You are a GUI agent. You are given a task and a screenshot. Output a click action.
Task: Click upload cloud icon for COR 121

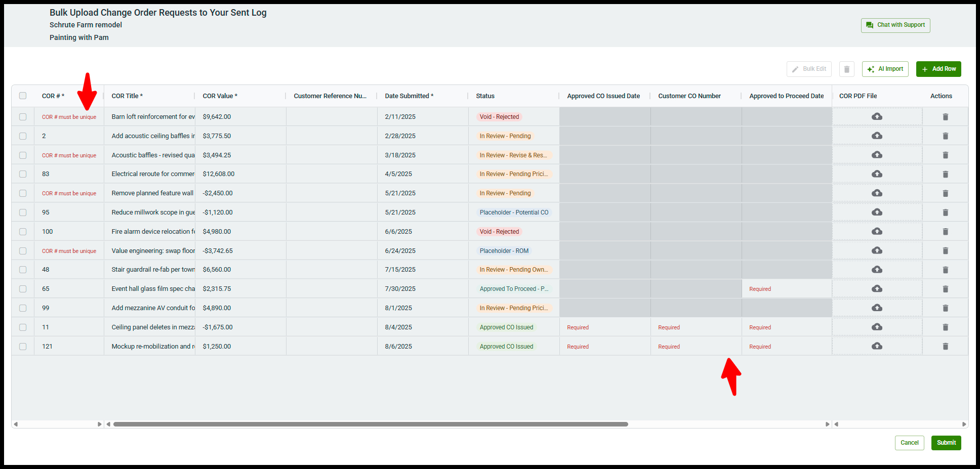(877, 346)
